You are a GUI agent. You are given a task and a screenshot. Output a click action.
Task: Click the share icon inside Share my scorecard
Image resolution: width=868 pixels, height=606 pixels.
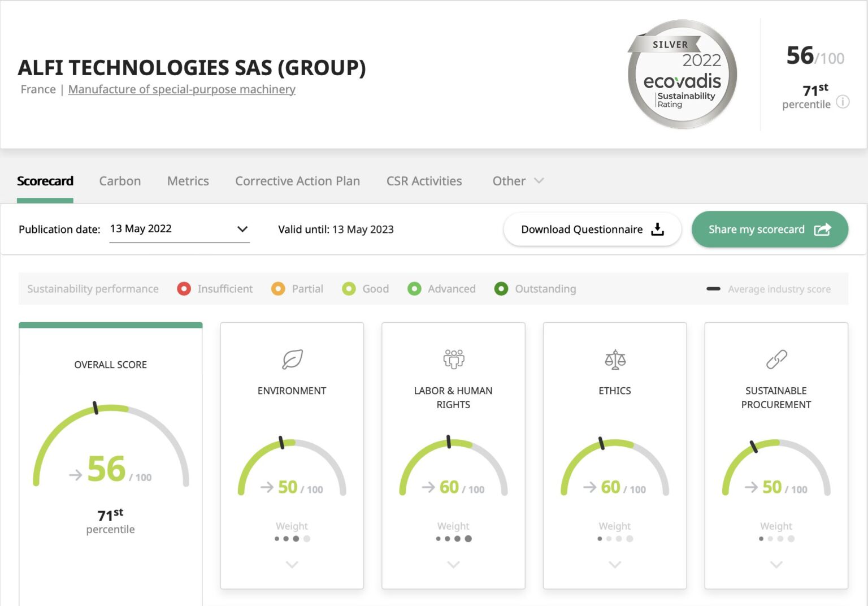click(823, 229)
